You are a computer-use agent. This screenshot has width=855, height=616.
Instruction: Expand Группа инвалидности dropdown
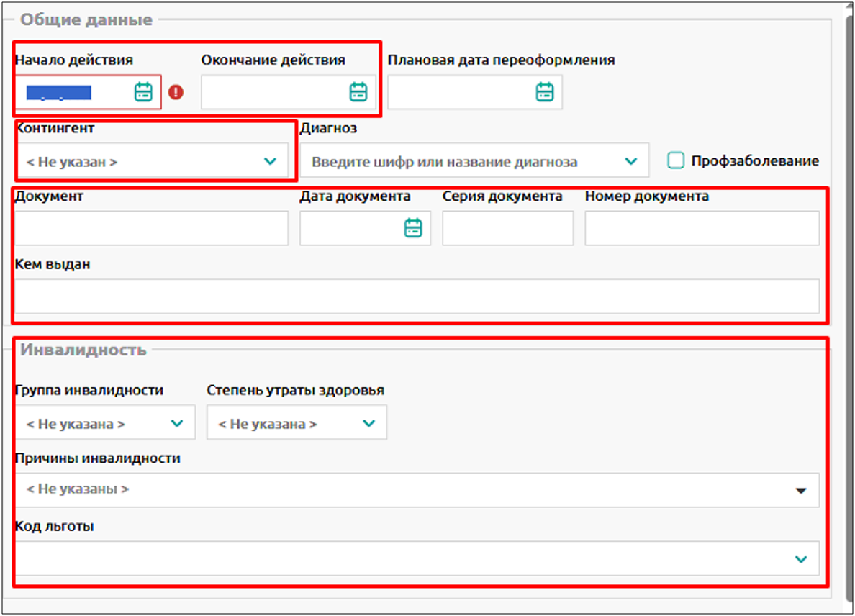tap(177, 423)
